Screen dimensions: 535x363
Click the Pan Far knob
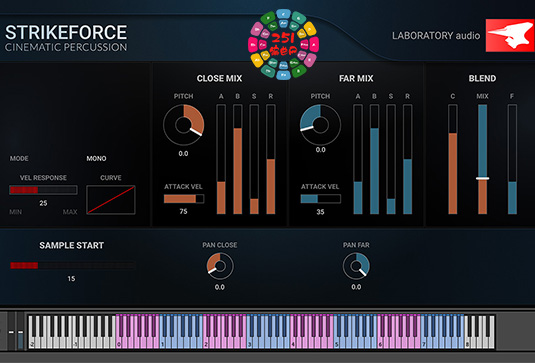[356, 266]
